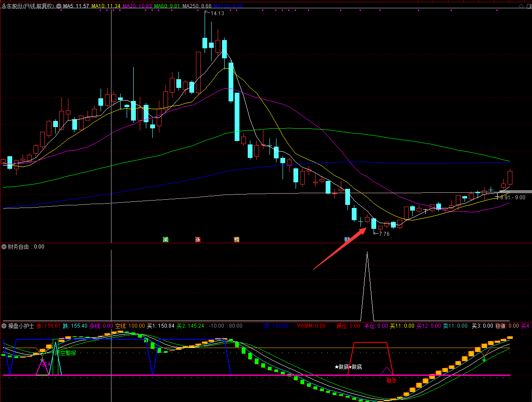The width and height of the screenshot is (532, 402).
Task: Click the red 看涨 signal label
Action: 392,380
